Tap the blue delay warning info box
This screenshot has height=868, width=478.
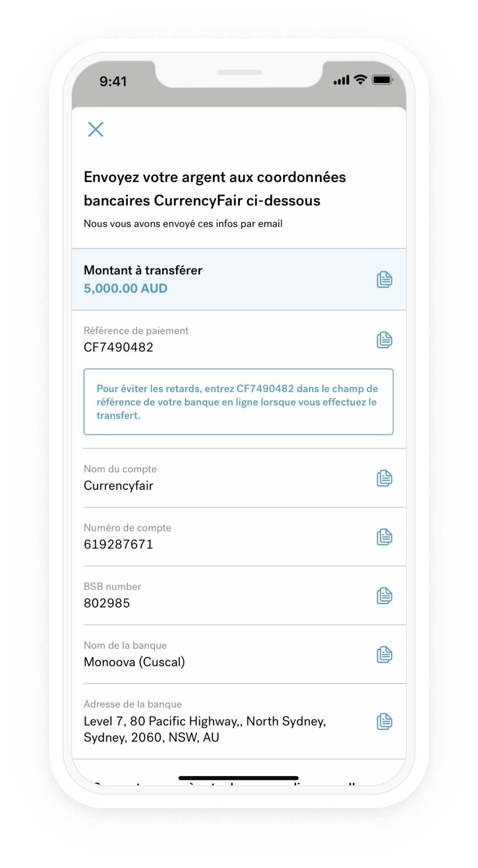[x=239, y=401]
